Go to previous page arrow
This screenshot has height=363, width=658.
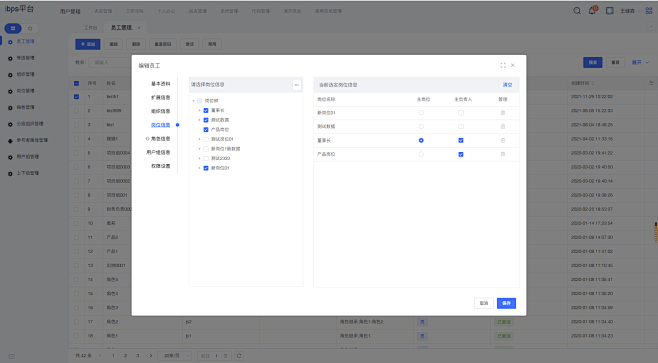[100, 355]
